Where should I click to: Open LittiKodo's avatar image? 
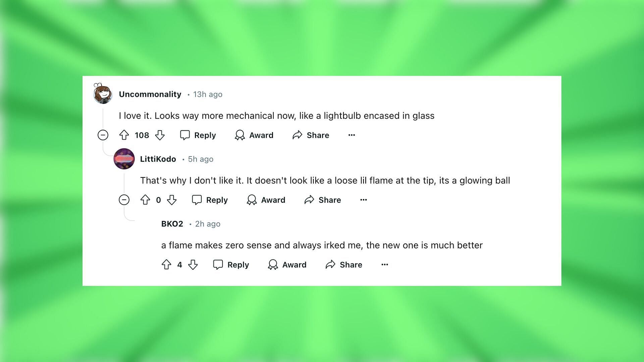coord(124,159)
